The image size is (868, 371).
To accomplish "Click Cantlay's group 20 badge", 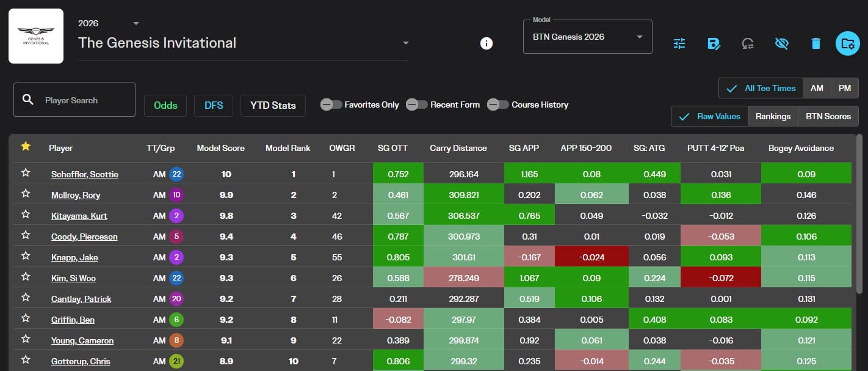I will [x=176, y=299].
